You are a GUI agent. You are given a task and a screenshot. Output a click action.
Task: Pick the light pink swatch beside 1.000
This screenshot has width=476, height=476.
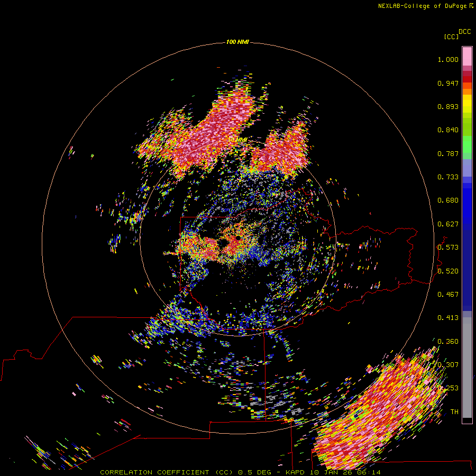(x=467, y=57)
